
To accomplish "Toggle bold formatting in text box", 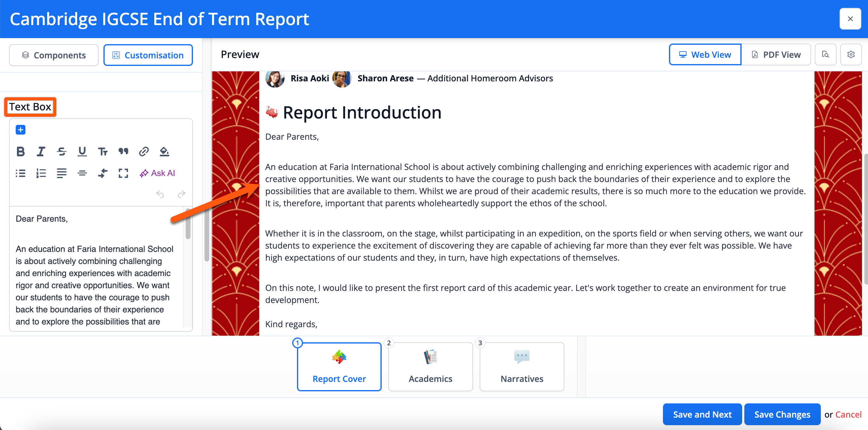I will [21, 151].
